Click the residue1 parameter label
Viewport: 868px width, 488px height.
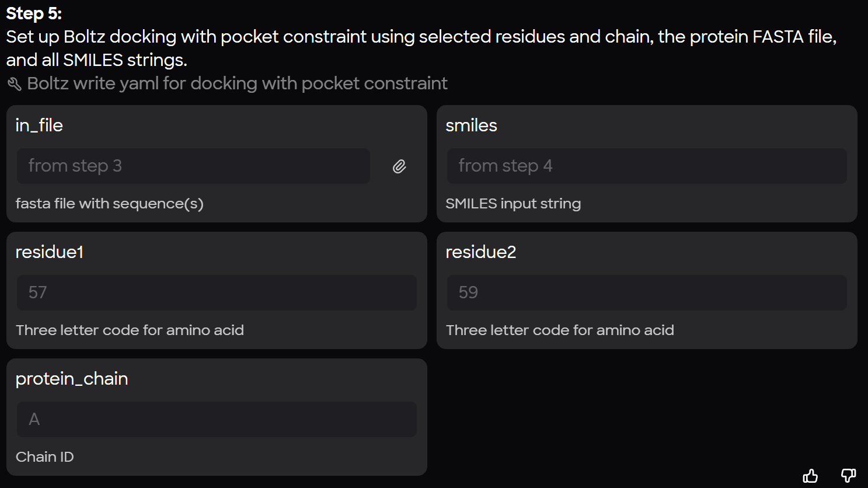click(50, 252)
